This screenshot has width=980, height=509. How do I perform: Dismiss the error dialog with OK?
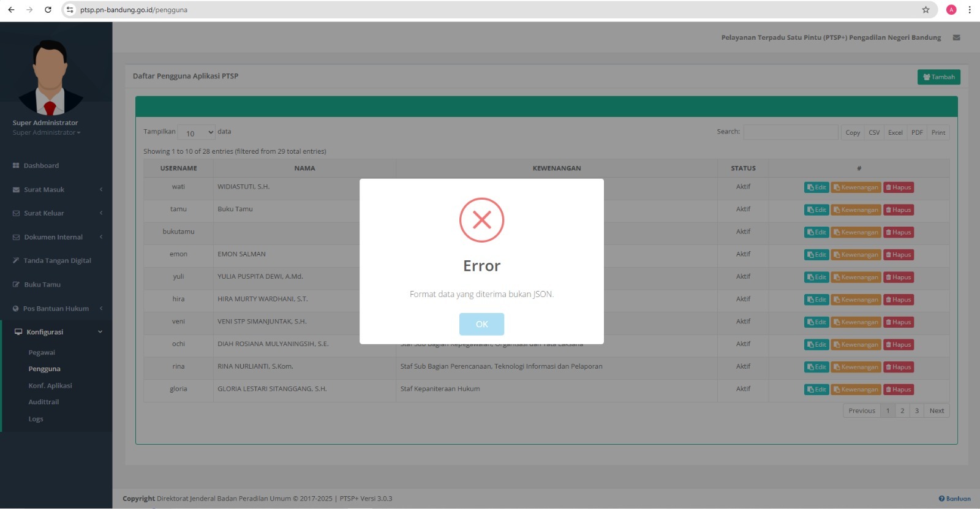click(x=481, y=324)
